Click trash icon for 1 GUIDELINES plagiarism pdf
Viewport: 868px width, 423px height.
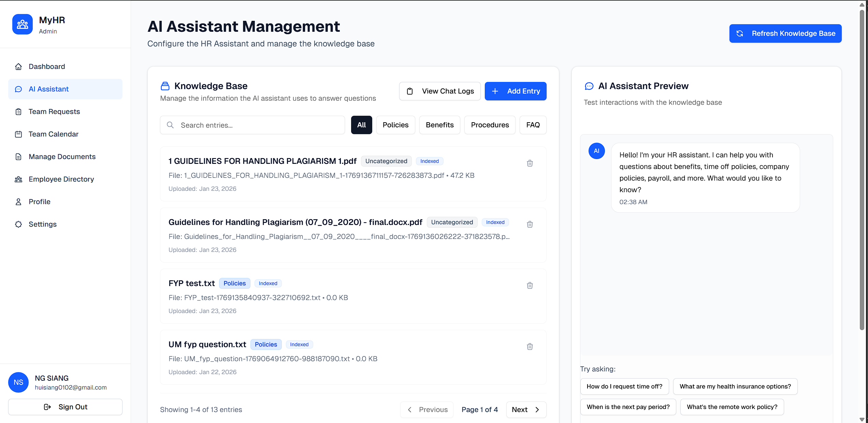coord(530,163)
